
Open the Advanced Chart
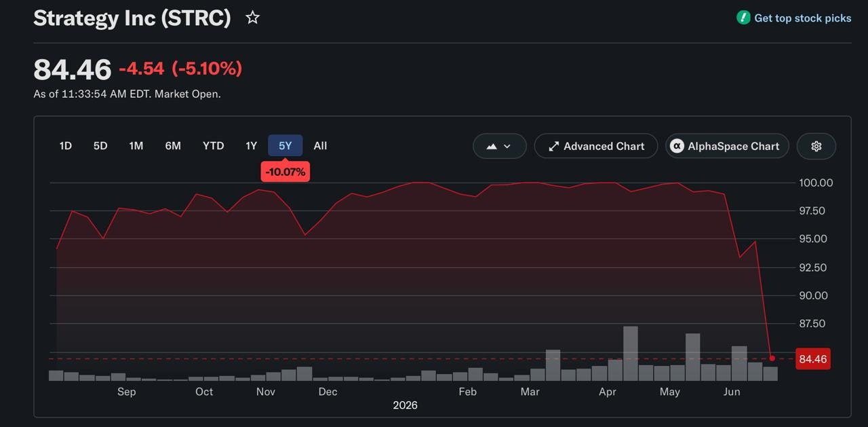tap(596, 146)
